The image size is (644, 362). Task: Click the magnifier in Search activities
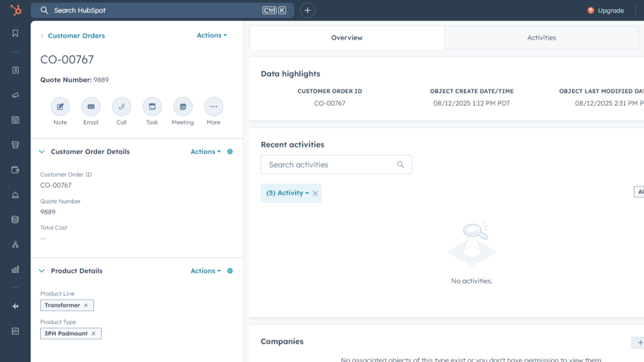pyautogui.click(x=400, y=164)
